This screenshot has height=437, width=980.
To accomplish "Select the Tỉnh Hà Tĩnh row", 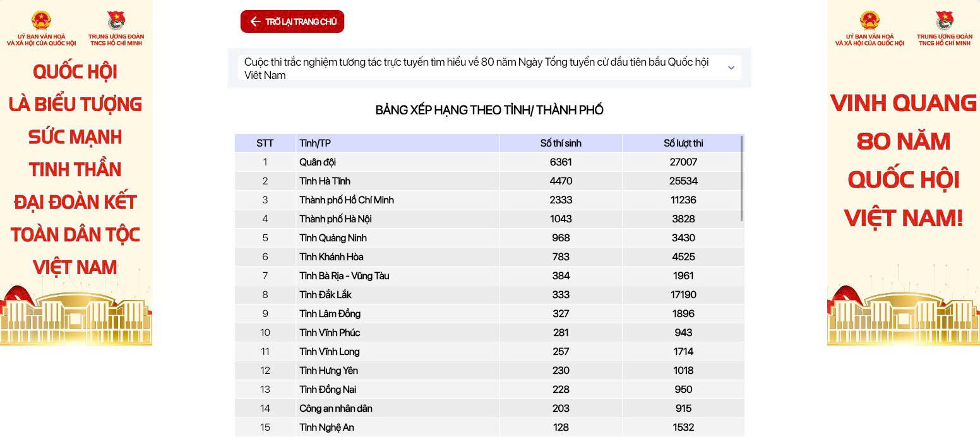I will pos(489,181).
